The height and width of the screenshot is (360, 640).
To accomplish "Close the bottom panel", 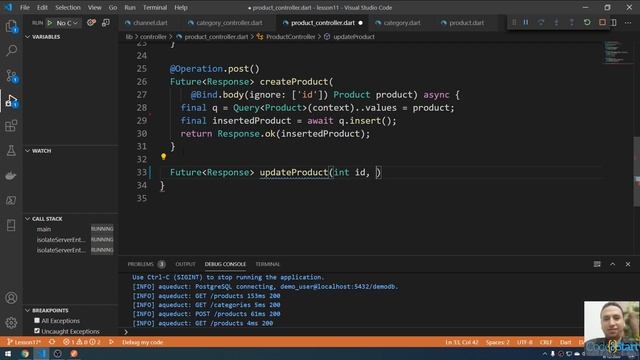I will pos(628,264).
